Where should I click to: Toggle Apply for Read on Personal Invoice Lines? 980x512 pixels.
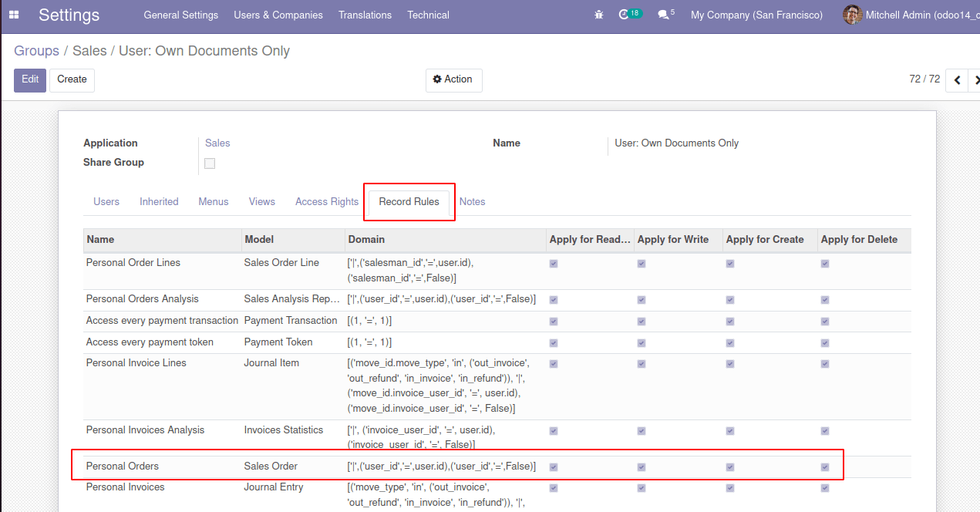[x=554, y=364]
